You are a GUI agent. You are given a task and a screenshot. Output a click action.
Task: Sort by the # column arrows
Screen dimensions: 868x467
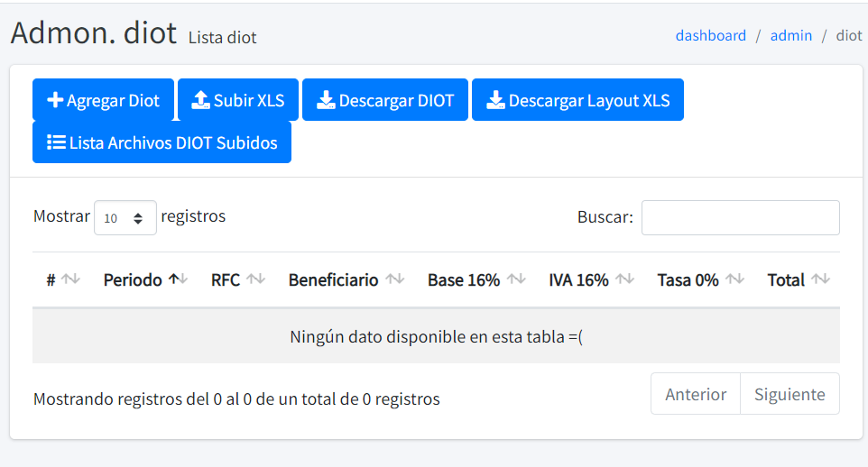(70, 279)
